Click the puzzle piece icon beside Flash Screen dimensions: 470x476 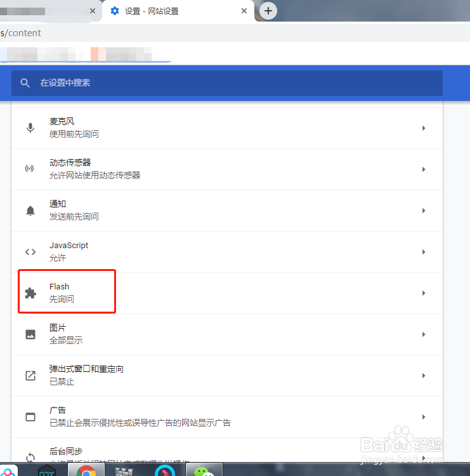pos(30,293)
